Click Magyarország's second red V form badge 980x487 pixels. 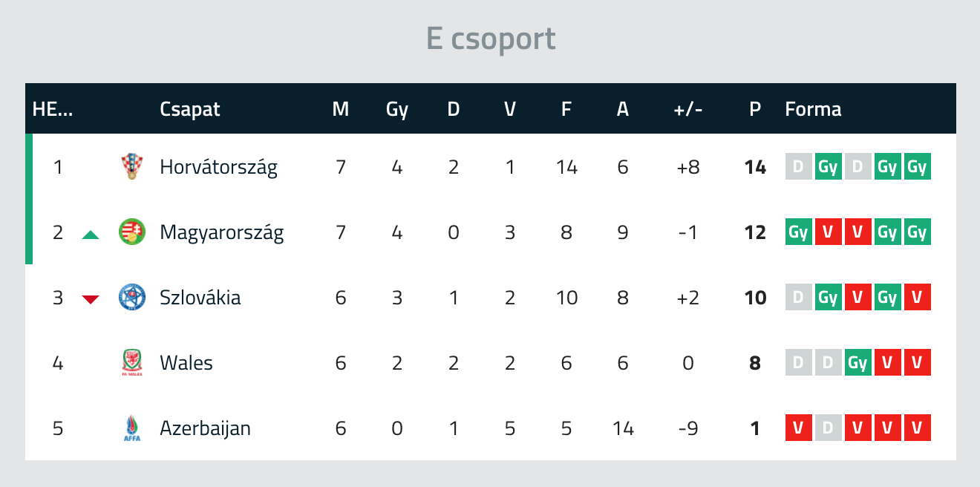point(857,232)
